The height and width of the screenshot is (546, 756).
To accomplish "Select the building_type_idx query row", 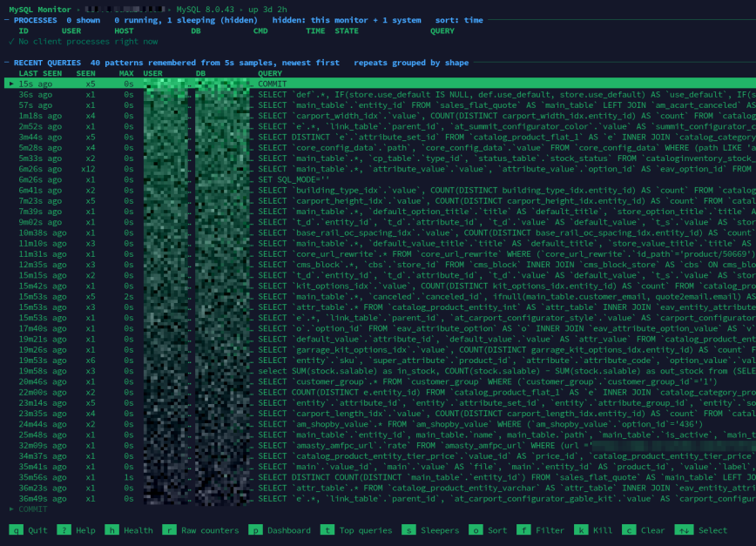I will pyautogui.click(x=380, y=191).
